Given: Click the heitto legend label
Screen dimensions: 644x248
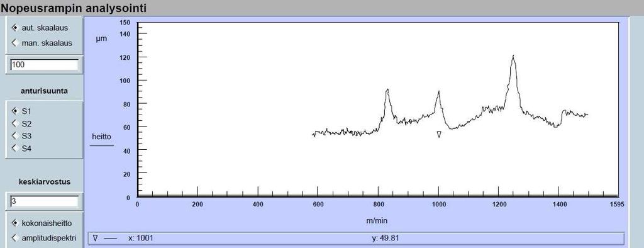Looking at the screenshot, I should coord(101,136).
